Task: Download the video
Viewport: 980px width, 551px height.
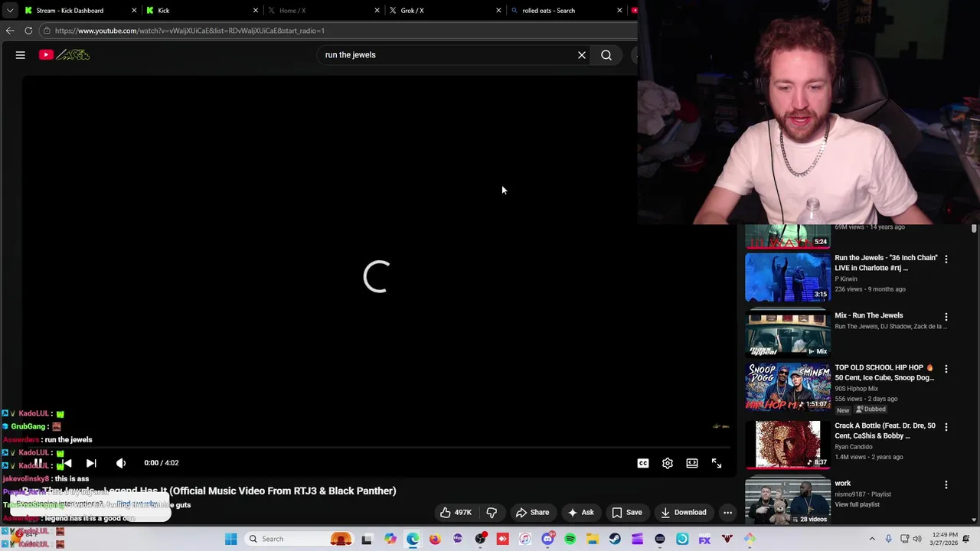Action: tap(683, 513)
